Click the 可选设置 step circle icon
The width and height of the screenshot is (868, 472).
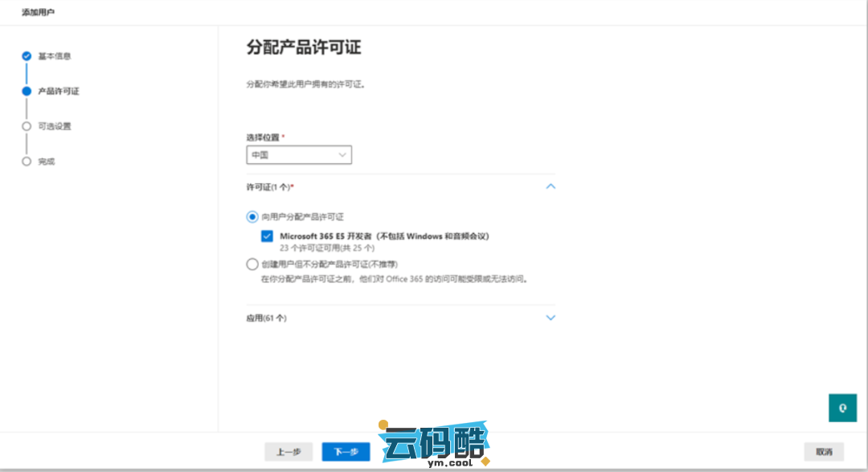tap(27, 126)
